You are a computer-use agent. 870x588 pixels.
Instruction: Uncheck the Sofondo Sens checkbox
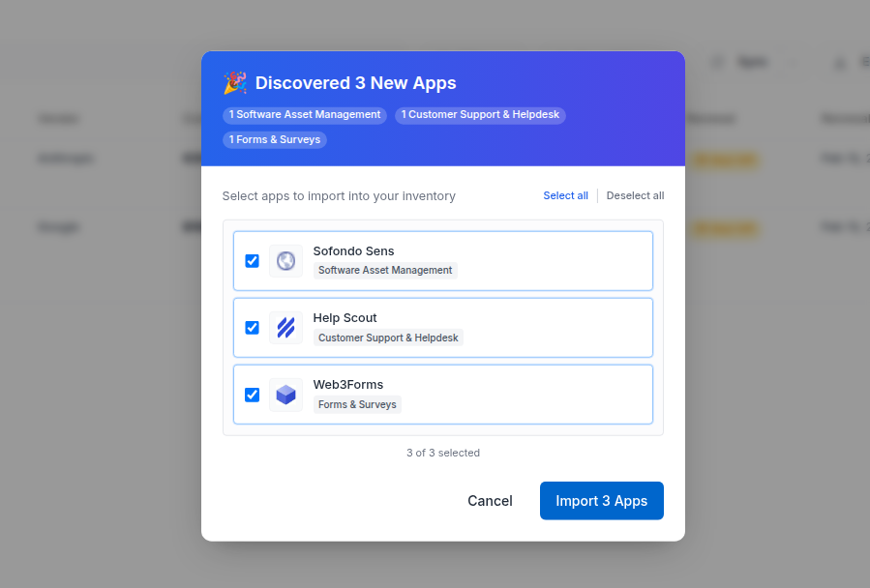pyautogui.click(x=252, y=261)
